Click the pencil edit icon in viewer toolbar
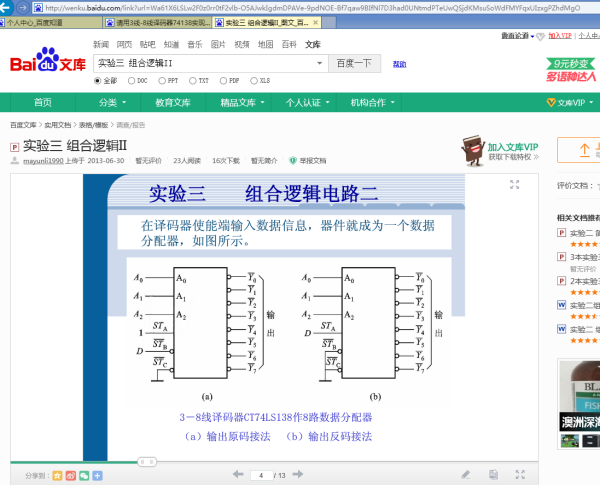This screenshot has height=485, width=600. [465, 475]
